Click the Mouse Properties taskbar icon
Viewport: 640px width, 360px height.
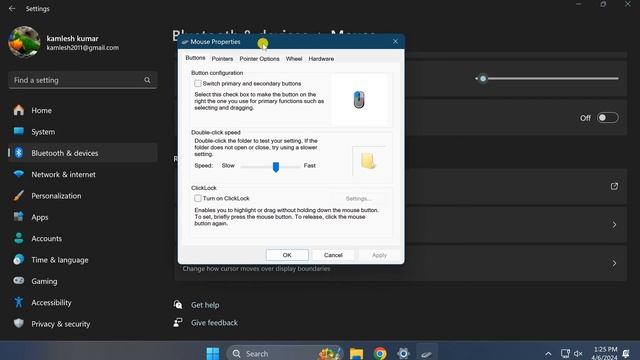tap(427, 353)
